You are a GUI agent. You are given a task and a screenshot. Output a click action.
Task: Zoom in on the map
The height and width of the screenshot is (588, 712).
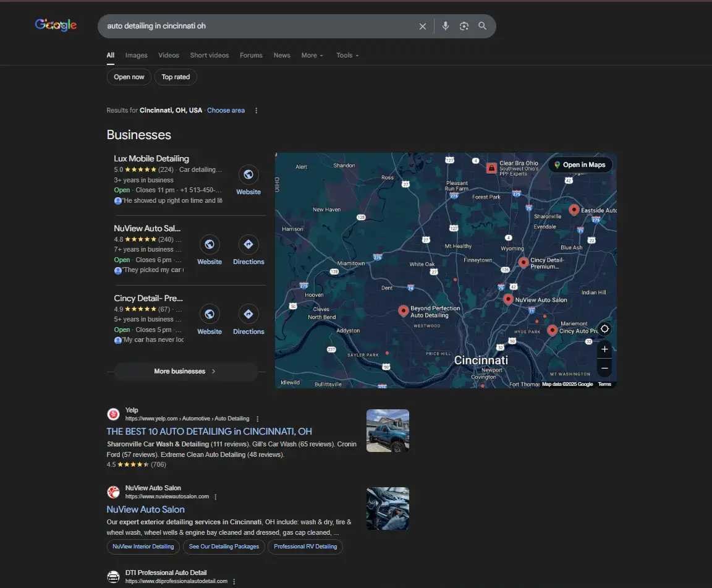[604, 349]
